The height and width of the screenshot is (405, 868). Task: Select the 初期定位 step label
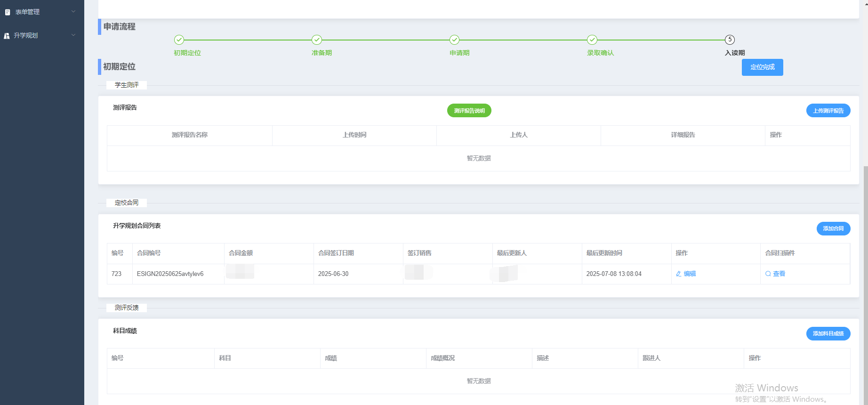click(187, 53)
